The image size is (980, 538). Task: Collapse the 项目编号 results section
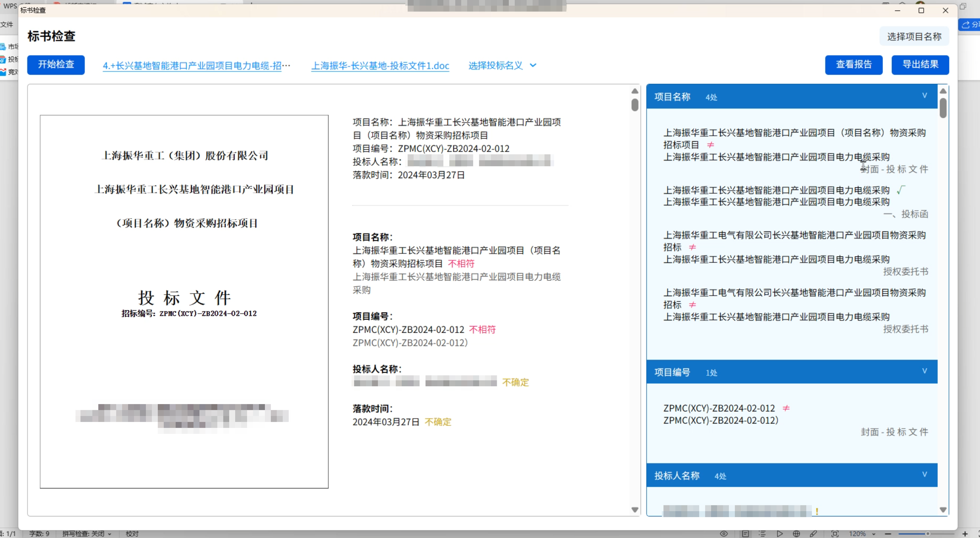click(924, 371)
